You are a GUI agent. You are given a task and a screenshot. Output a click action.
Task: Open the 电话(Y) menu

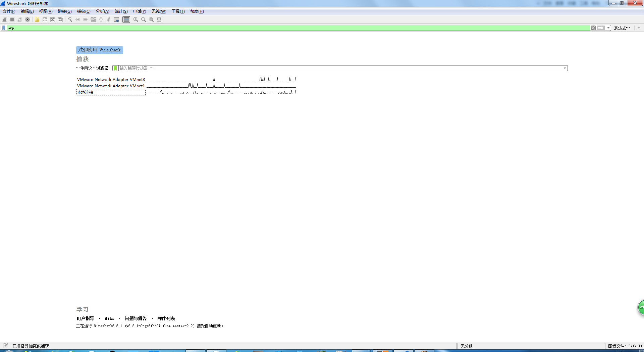click(x=140, y=11)
